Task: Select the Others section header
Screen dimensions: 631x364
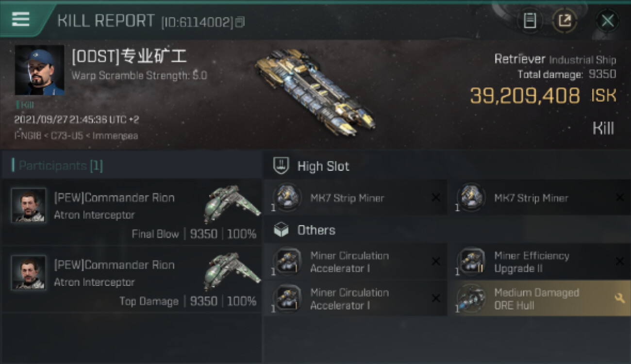Action: tap(448, 230)
